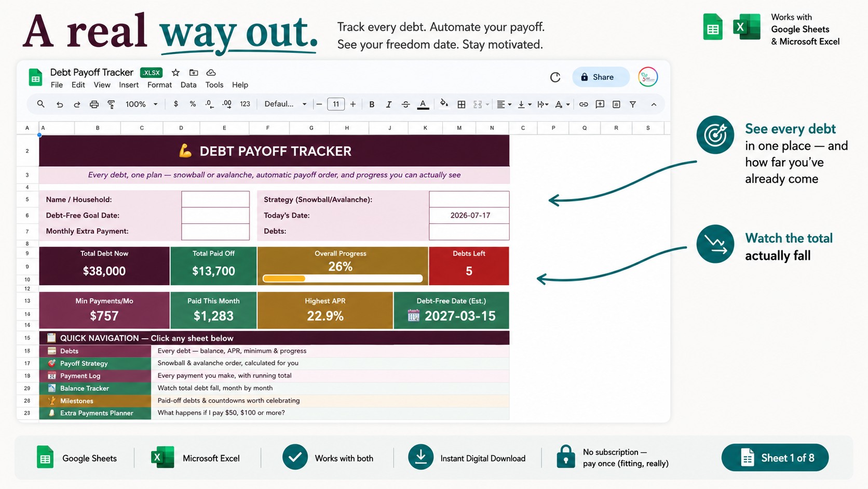The height and width of the screenshot is (489, 868).
Task: Collapse the toolbar with the chevron
Action: (x=654, y=104)
